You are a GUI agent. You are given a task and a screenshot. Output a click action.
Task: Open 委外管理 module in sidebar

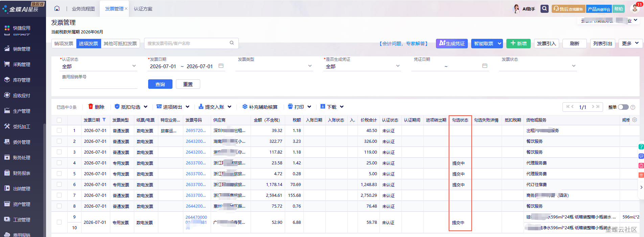pos(22,142)
